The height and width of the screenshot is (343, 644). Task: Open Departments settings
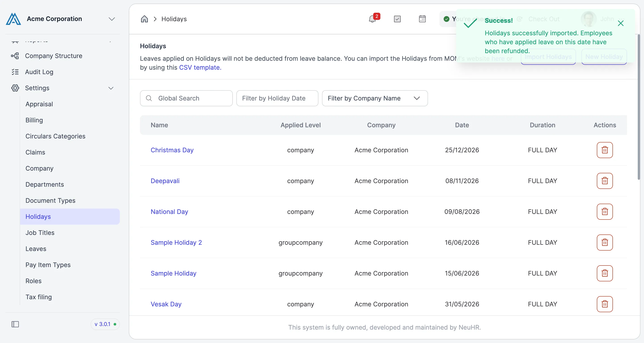[44, 184]
